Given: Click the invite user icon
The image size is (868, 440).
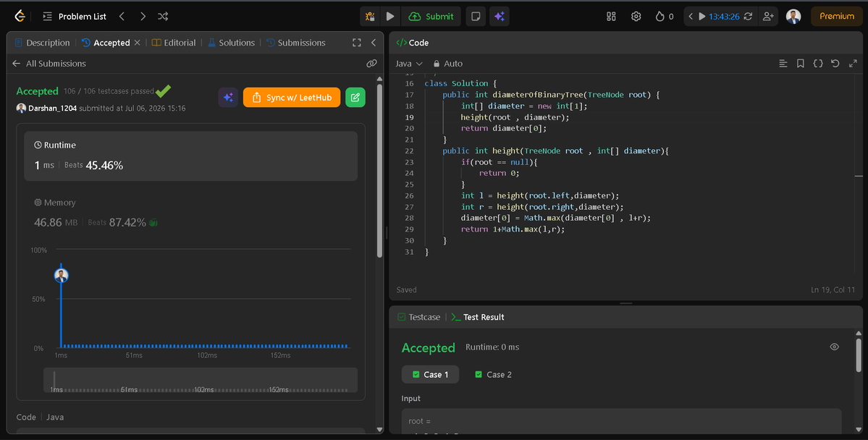Looking at the screenshot, I should (x=768, y=17).
